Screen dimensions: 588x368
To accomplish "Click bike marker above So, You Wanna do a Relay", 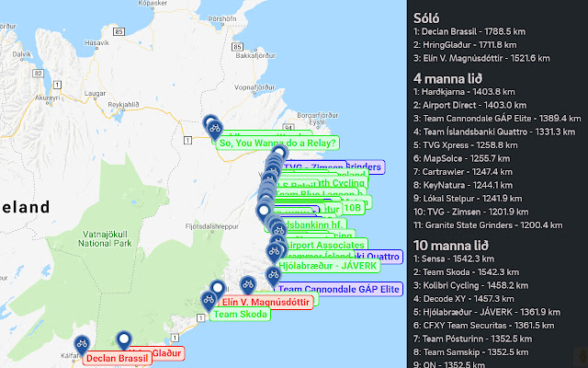I will point(215,130).
